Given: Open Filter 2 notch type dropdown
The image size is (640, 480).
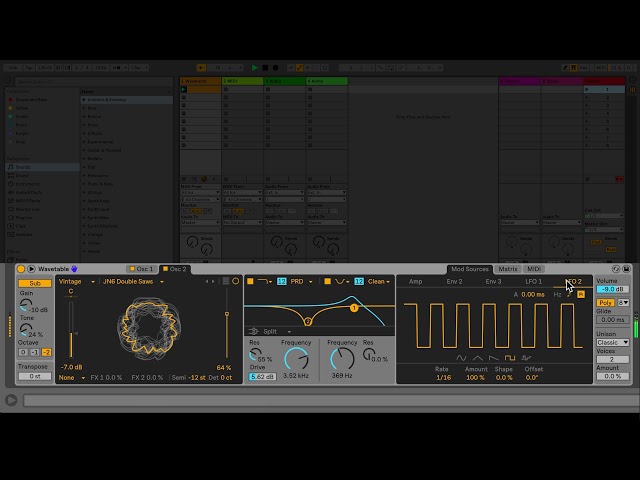Looking at the screenshot, I should tap(342, 282).
